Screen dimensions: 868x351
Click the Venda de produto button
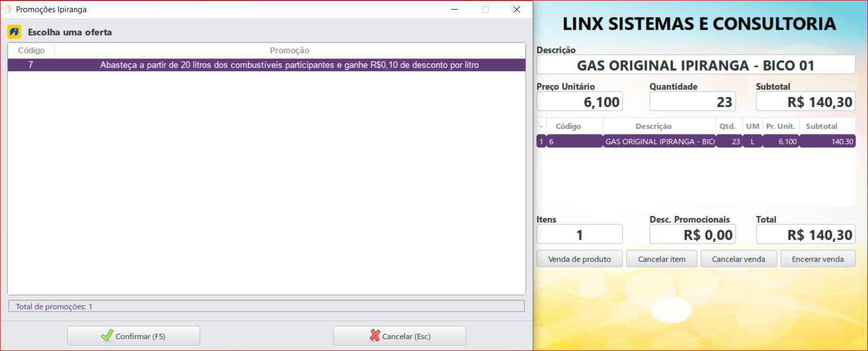580,259
